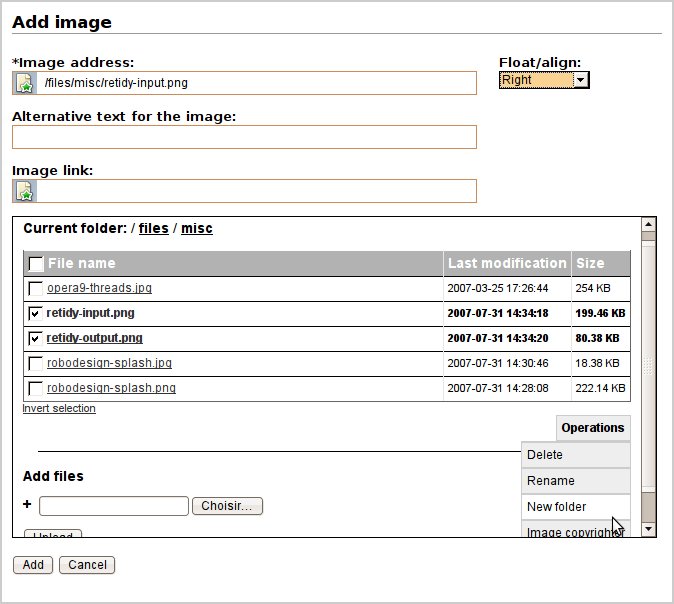The width and height of the screenshot is (674, 604).
Task: Click the plus icon next to Add files
Action: (27, 505)
